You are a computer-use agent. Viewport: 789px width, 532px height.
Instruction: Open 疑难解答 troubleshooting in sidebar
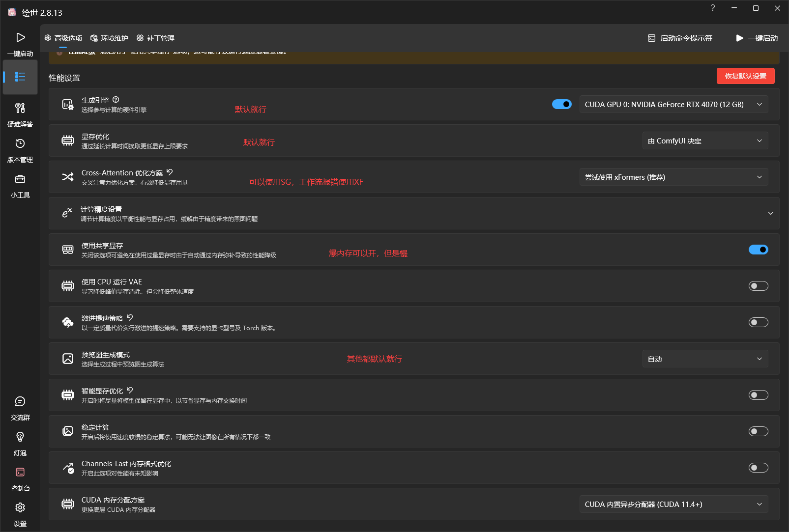pyautogui.click(x=20, y=114)
